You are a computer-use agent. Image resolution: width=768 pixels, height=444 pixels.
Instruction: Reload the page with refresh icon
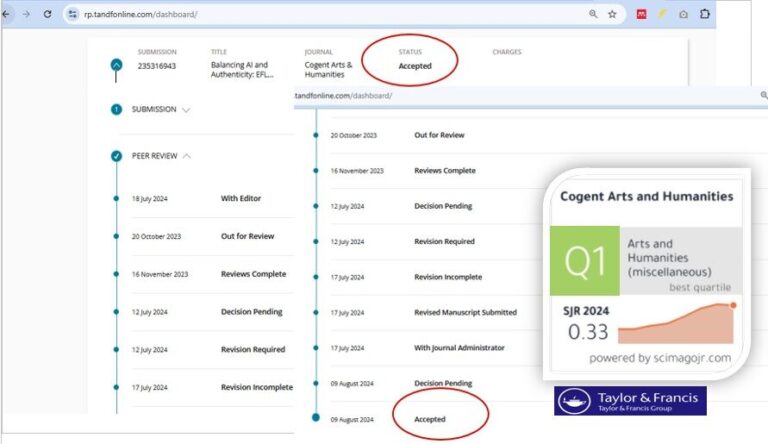pos(47,14)
